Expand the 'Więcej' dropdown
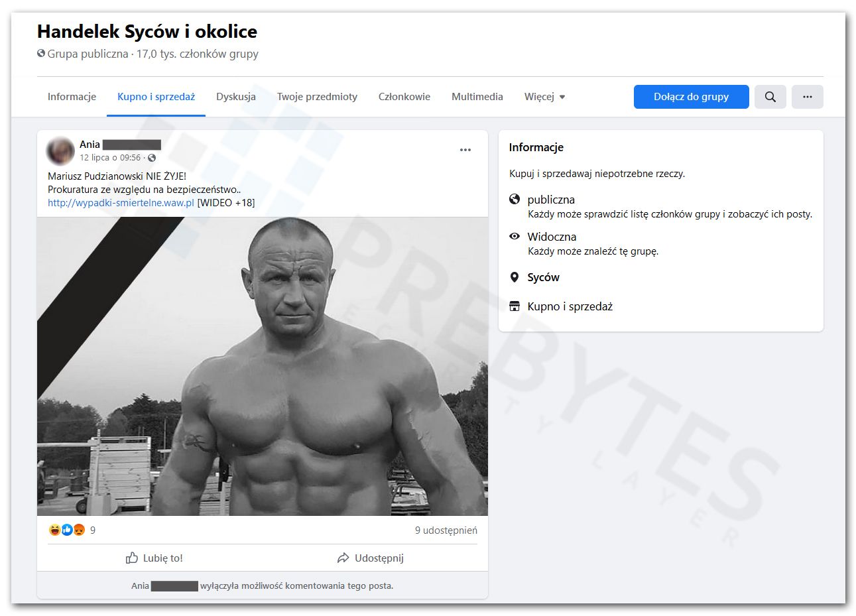 point(544,97)
